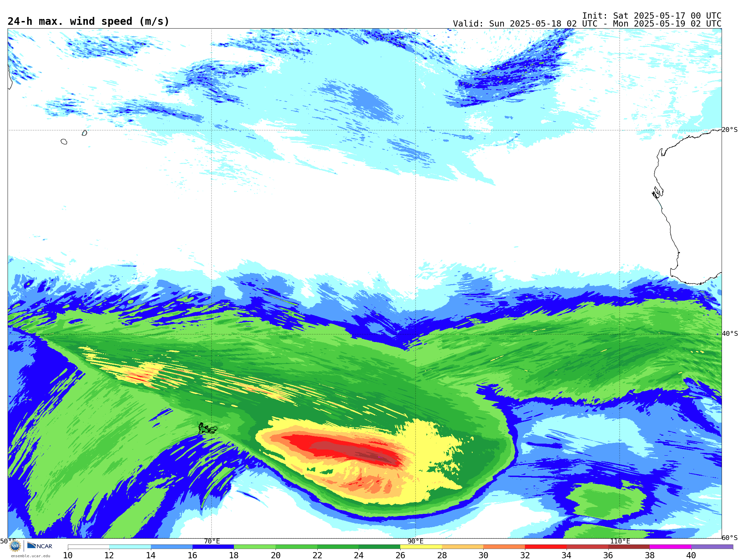Click the 70°E longitude label
Image resolution: width=744 pixels, height=560 pixels.
click(x=212, y=541)
